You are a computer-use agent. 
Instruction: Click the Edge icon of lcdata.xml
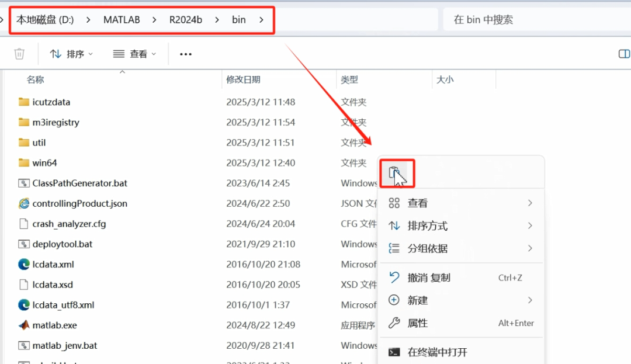point(24,264)
